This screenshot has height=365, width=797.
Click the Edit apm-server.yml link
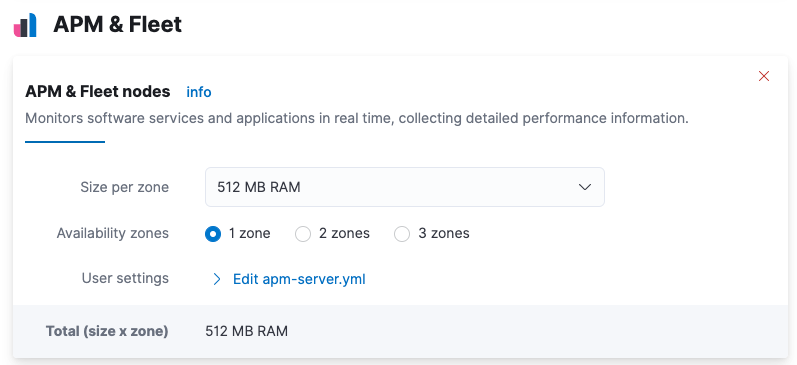(x=299, y=279)
